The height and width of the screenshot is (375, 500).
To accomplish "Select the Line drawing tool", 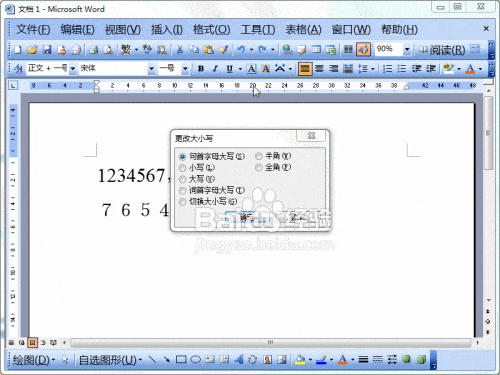I will pos(152,359).
